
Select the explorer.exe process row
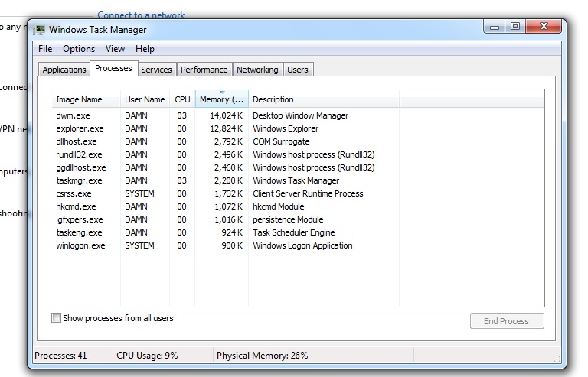click(x=80, y=128)
